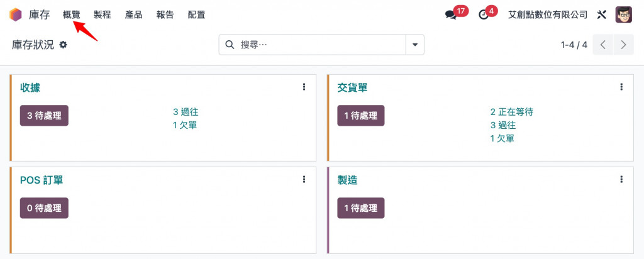This screenshot has height=259, width=644.
Task: Open the 製造 card three-dot menu
Action: click(x=621, y=179)
